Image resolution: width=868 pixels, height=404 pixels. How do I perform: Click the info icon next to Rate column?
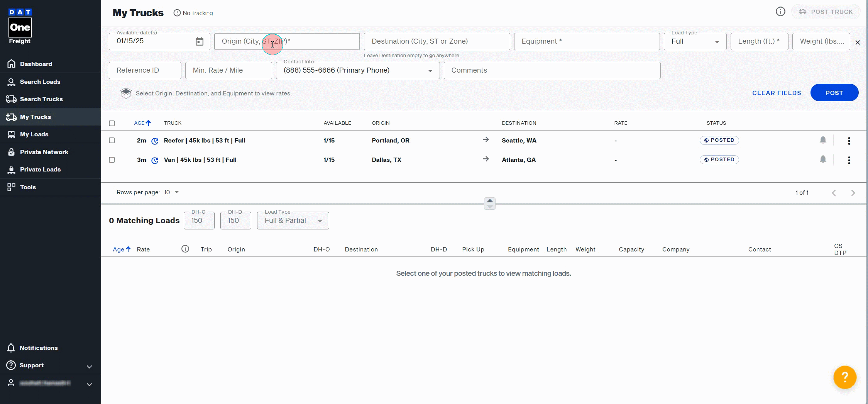tap(185, 249)
